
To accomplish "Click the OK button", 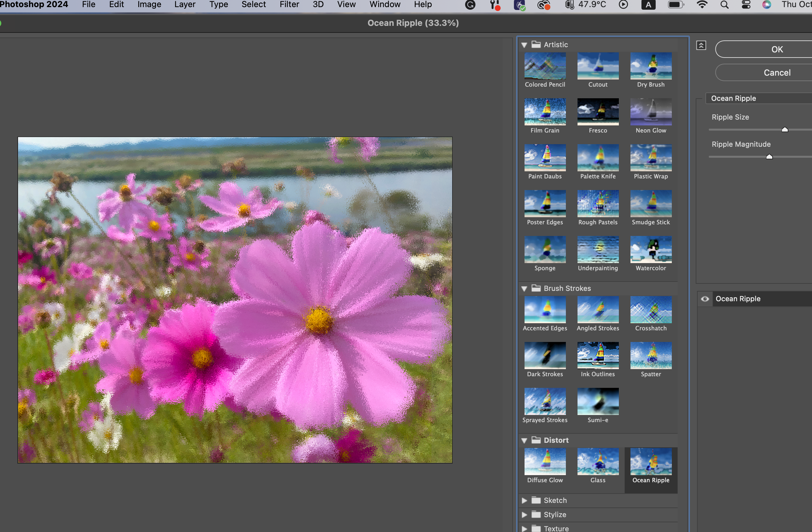I will (x=777, y=49).
